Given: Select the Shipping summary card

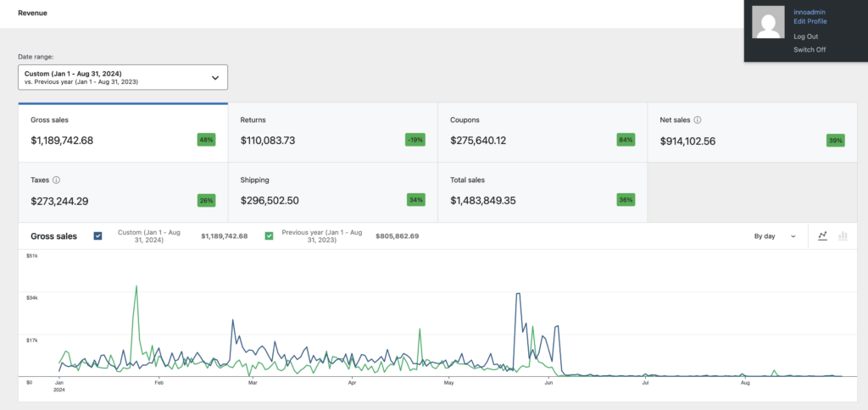Looking at the screenshot, I should tap(332, 192).
